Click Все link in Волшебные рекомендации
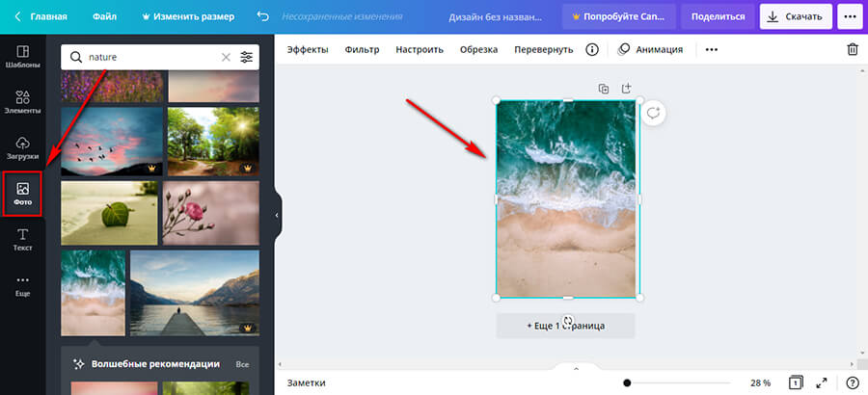 point(242,364)
